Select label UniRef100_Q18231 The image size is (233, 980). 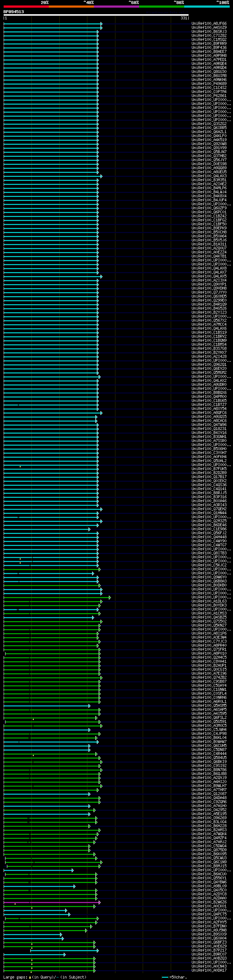(x=209, y=429)
